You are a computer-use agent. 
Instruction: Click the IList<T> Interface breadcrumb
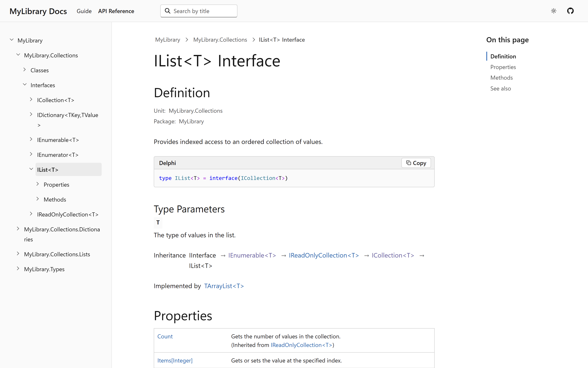point(282,40)
